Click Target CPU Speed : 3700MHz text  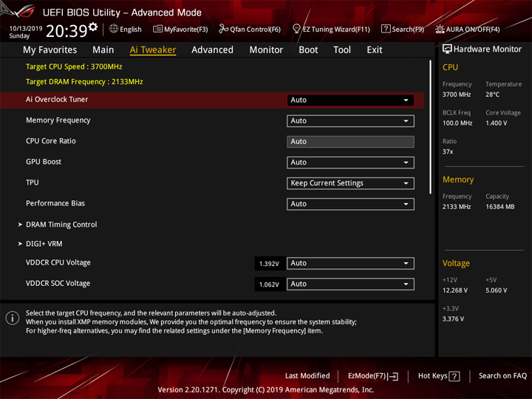click(74, 66)
